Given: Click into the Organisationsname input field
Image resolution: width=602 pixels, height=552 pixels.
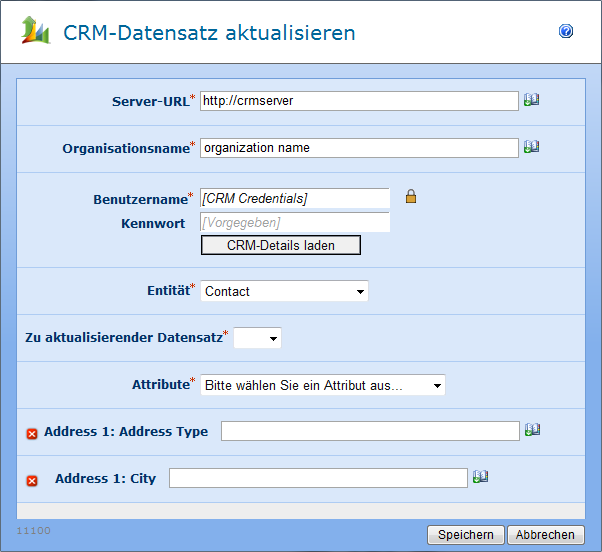Looking at the screenshot, I should point(359,147).
